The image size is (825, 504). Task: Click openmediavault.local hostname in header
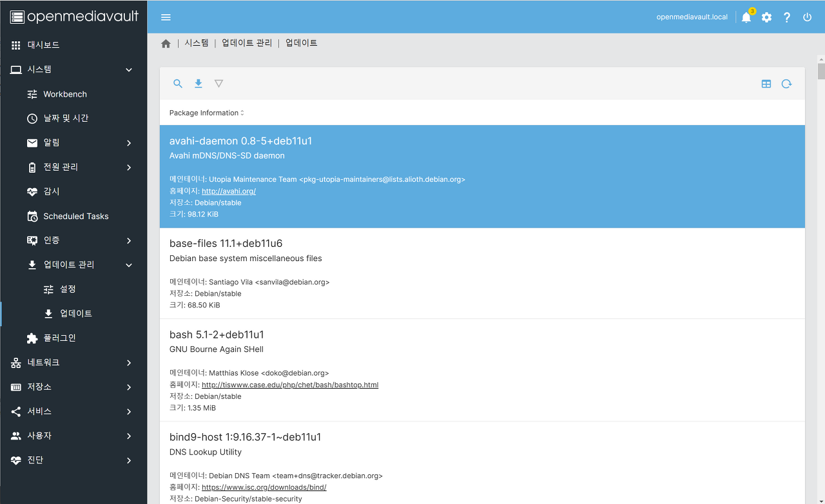(x=692, y=17)
